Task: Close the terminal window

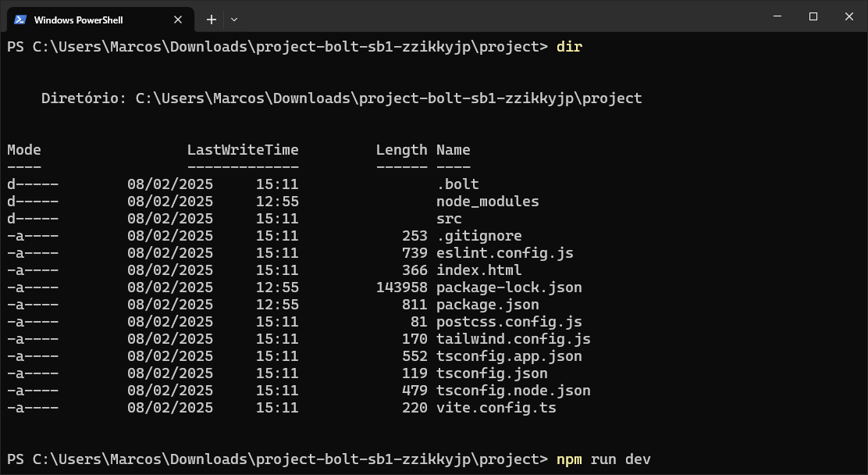Action: 849,16
